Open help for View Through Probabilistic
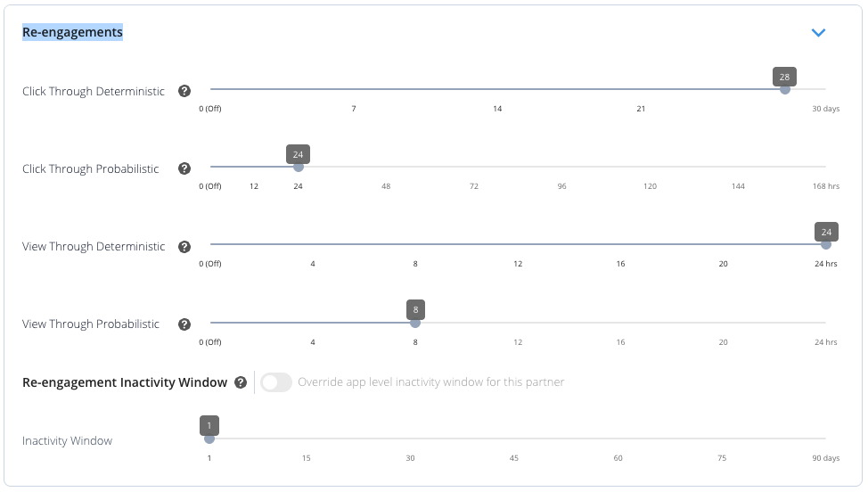The image size is (868, 492). click(x=184, y=324)
